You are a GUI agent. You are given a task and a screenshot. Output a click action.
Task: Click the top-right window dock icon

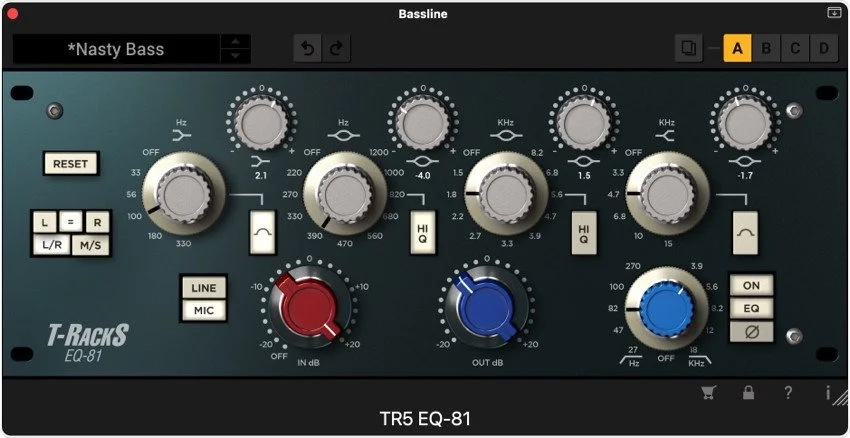[834, 13]
